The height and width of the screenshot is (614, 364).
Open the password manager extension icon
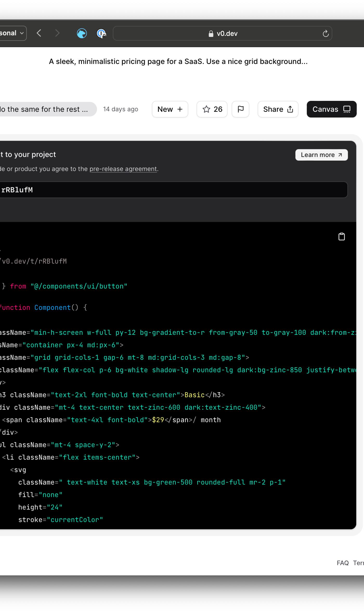tap(101, 33)
